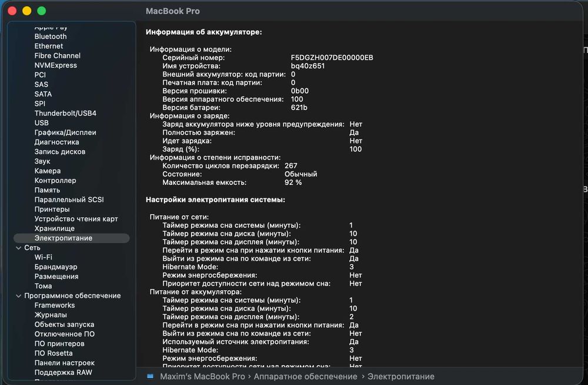
Task: Click the Питание от сети label
Action: pos(179,217)
